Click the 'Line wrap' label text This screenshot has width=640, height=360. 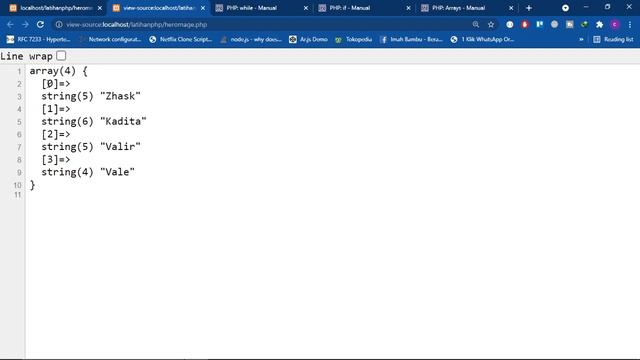coord(27,56)
